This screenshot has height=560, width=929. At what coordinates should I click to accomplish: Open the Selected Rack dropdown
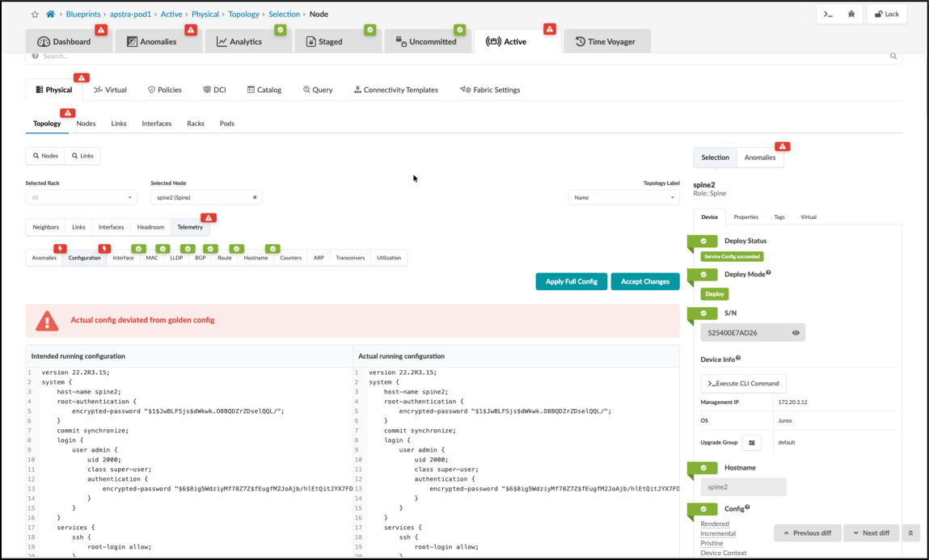click(x=81, y=198)
